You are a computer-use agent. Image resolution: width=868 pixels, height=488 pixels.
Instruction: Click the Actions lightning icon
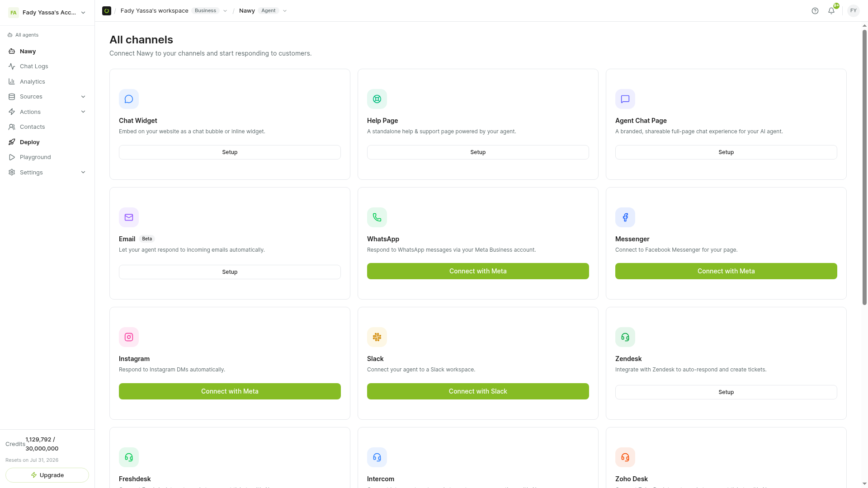click(12, 112)
